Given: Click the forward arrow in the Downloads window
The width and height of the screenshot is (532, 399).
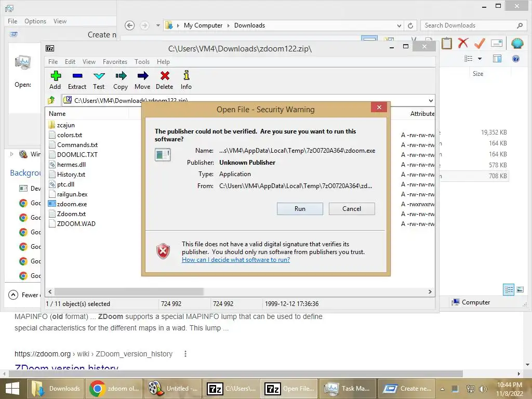Looking at the screenshot, I should coord(144,25).
